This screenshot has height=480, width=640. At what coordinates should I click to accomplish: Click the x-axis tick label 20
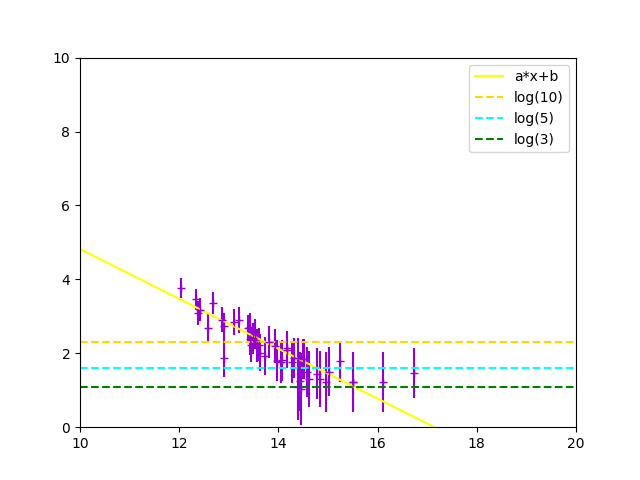576,443
